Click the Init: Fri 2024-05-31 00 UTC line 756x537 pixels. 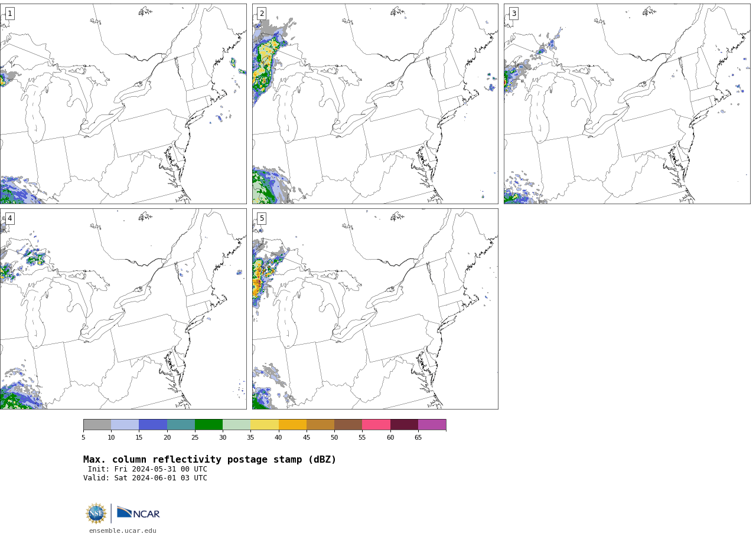tap(148, 469)
